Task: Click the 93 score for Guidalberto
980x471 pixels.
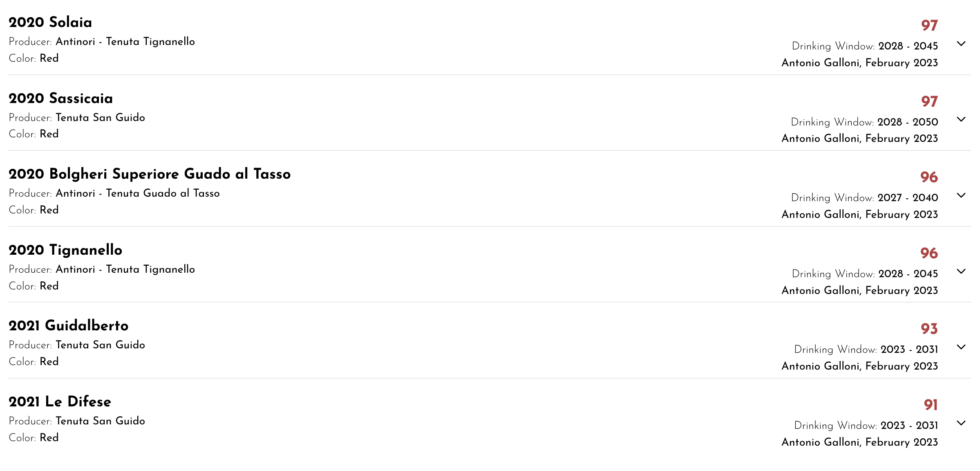Action: [929, 329]
